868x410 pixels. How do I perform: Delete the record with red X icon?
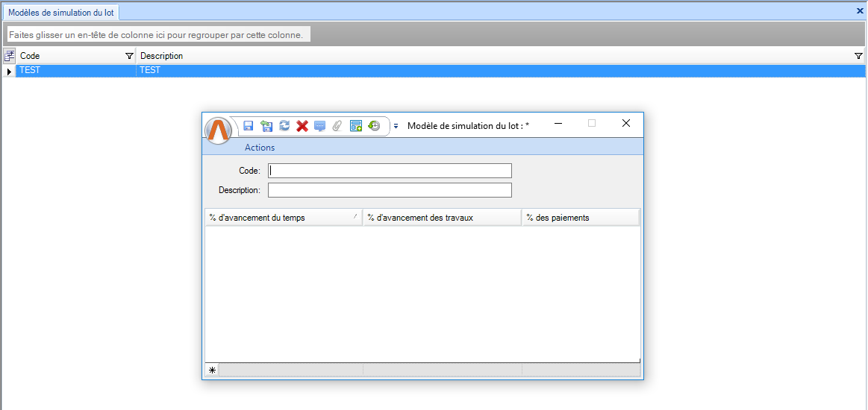(x=302, y=126)
